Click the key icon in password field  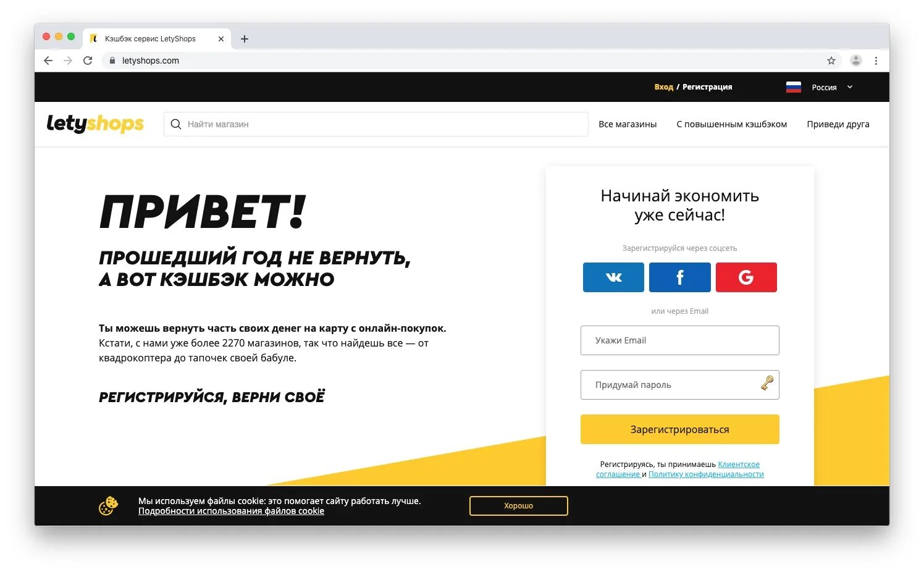tap(766, 384)
